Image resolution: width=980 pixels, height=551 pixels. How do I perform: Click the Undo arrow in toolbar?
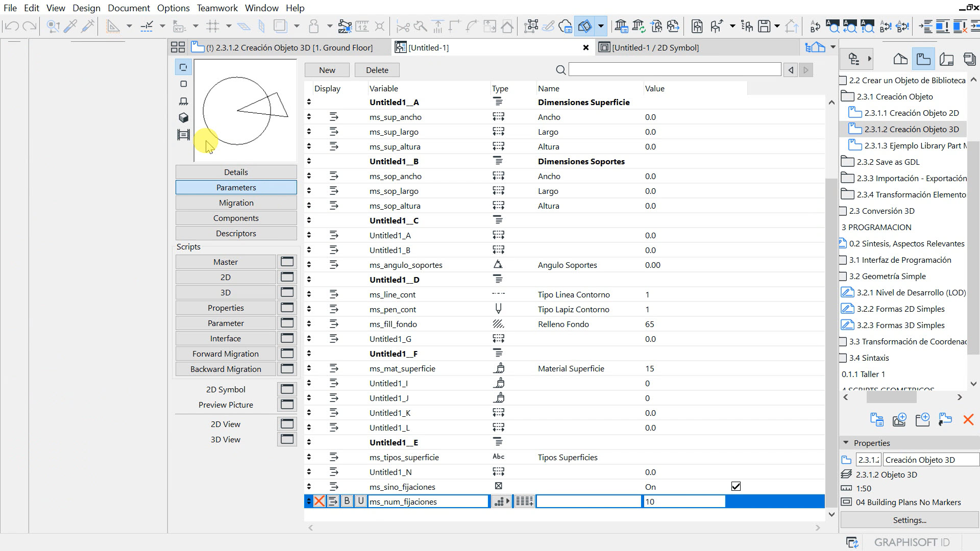coord(12,26)
